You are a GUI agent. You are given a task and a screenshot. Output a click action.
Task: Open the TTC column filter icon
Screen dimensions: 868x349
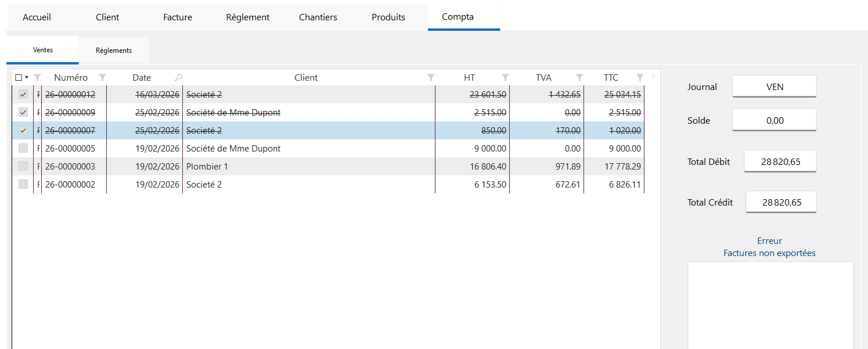640,78
